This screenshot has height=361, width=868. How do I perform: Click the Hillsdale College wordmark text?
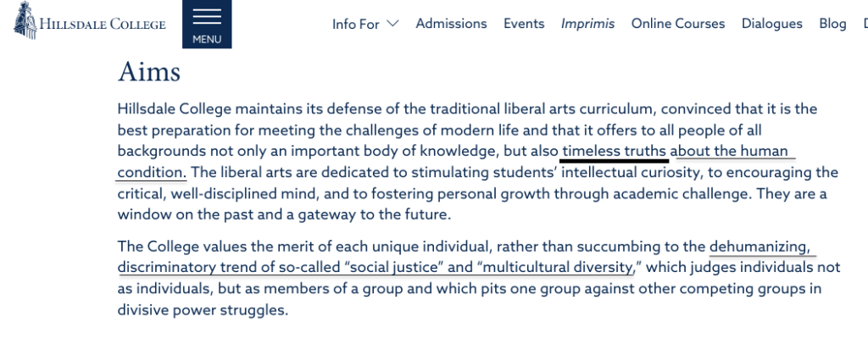pyautogui.click(x=103, y=24)
